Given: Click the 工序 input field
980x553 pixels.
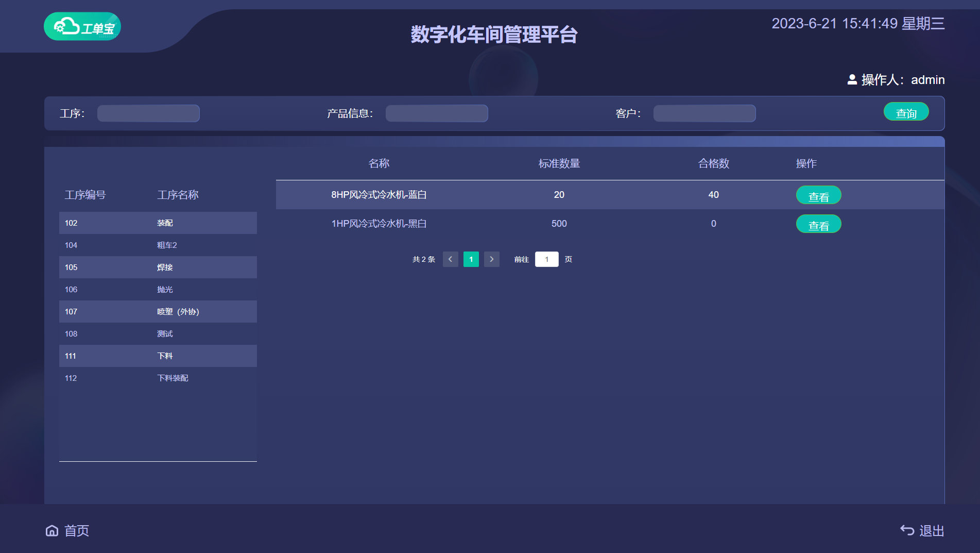Looking at the screenshot, I should coord(148,113).
